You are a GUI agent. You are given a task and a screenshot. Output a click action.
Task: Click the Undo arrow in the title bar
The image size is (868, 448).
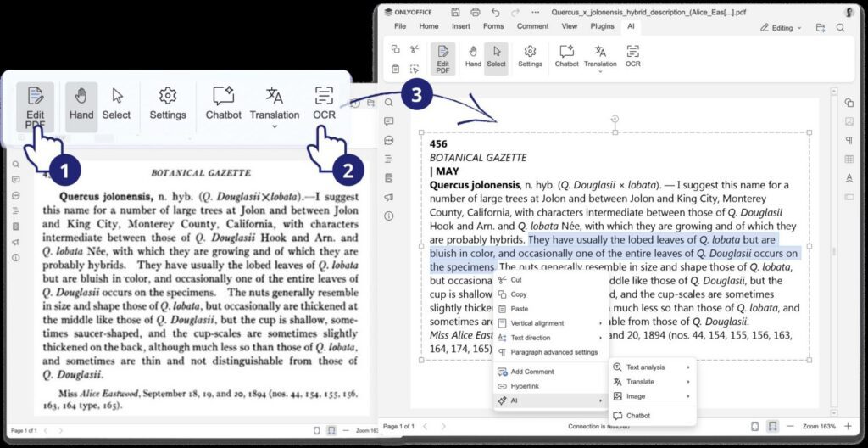[495, 13]
